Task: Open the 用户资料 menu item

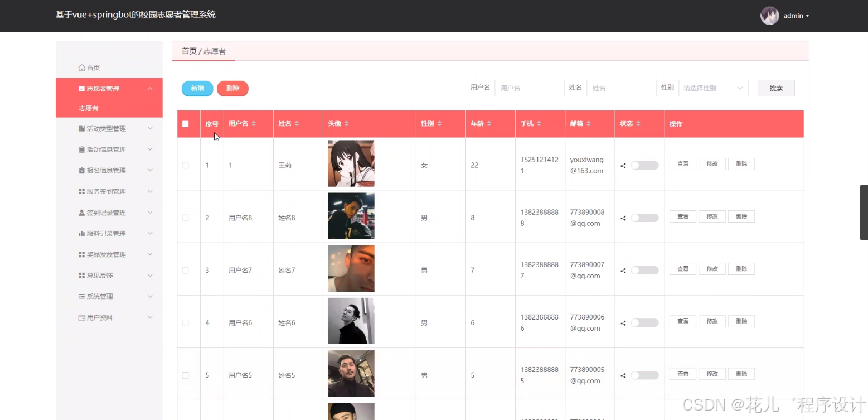Action: point(109,317)
